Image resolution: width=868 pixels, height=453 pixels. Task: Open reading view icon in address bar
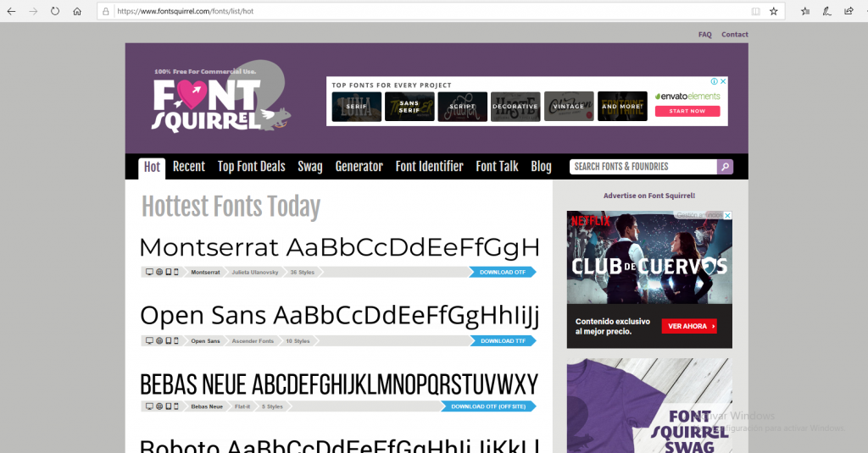pyautogui.click(x=755, y=12)
